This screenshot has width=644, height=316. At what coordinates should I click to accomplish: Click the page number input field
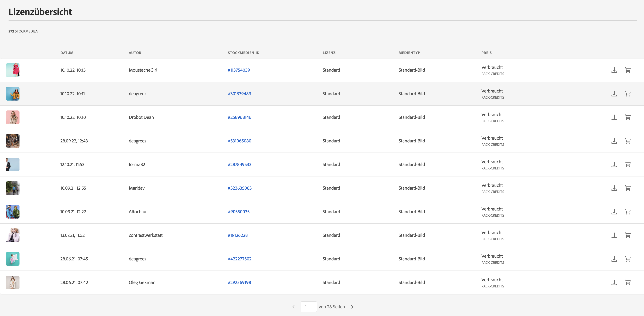click(x=308, y=306)
